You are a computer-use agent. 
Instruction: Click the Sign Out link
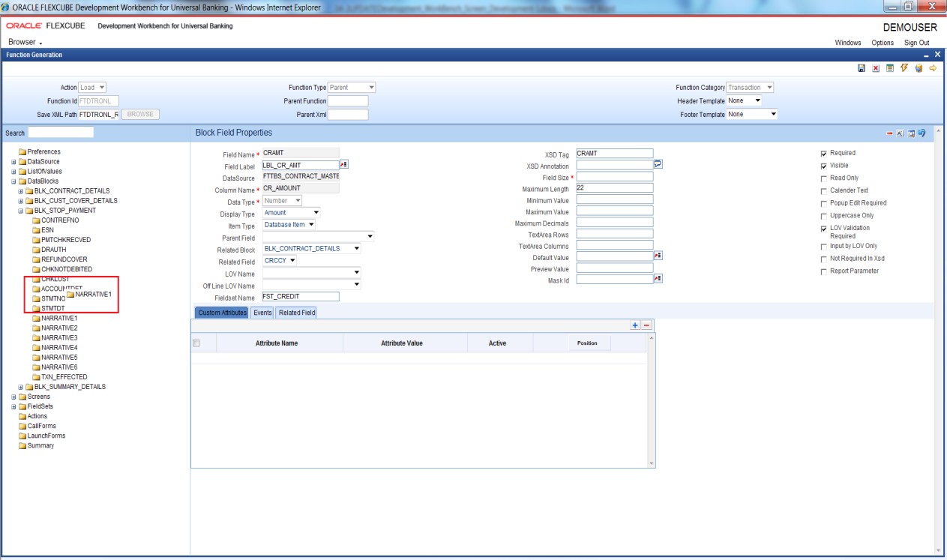click(916, 43)
